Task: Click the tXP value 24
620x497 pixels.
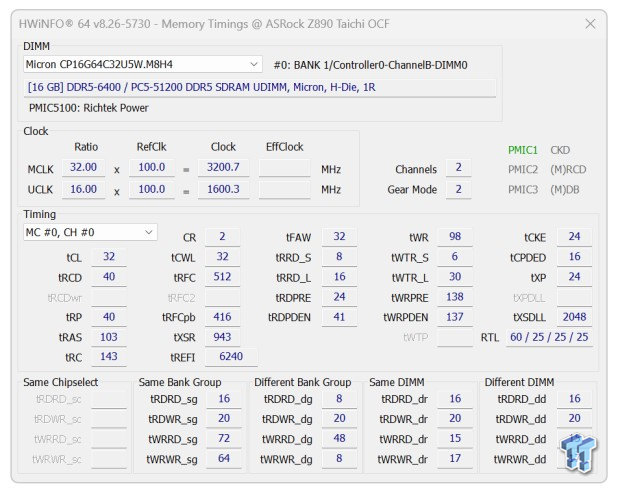Action: [x=575, y=277]
